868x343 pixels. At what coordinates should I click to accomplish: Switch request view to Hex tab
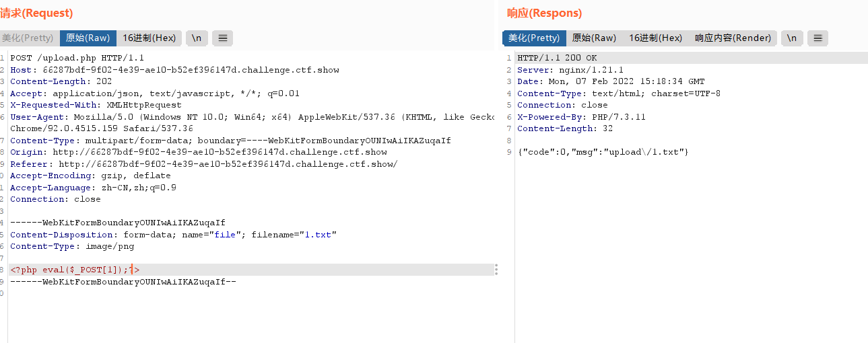point(149,38)
